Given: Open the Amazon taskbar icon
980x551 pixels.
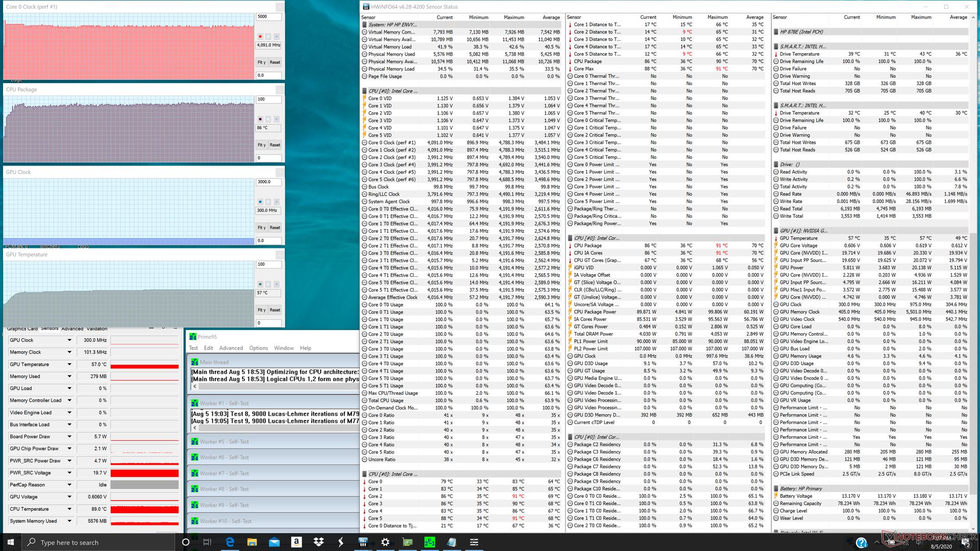Looking at the screenshot, I should [297, 542].
